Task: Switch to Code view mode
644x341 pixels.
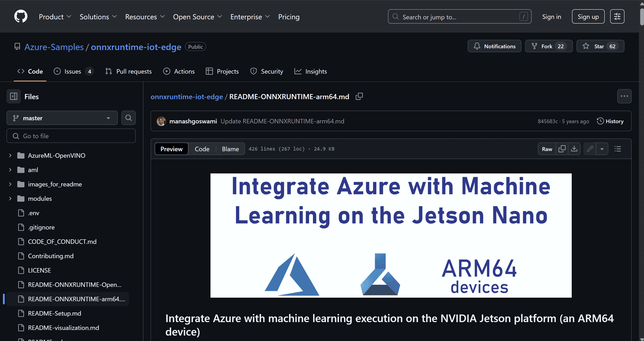Action: pos(202,149)
